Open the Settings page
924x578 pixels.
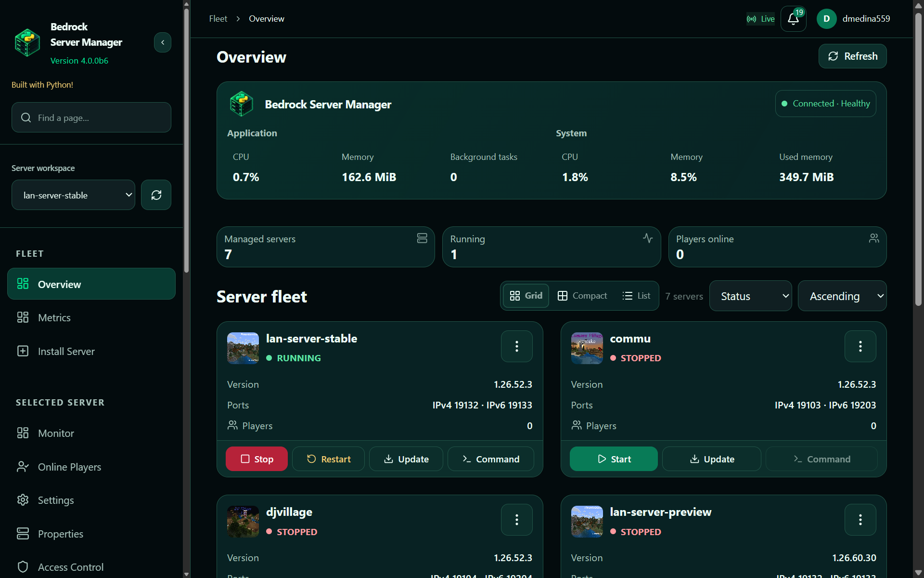(x=91, y=500)
